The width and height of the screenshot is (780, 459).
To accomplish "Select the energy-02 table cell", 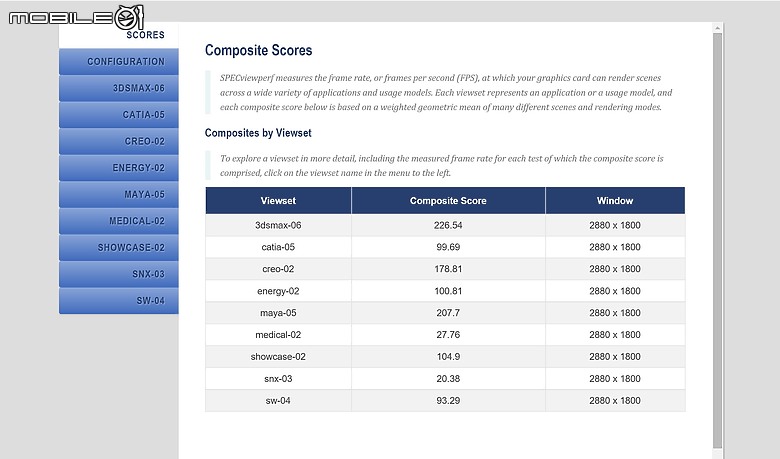I will pos(278,291).
